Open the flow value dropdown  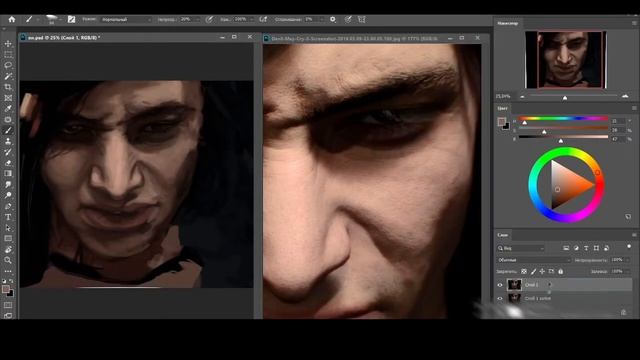[251, 19]
